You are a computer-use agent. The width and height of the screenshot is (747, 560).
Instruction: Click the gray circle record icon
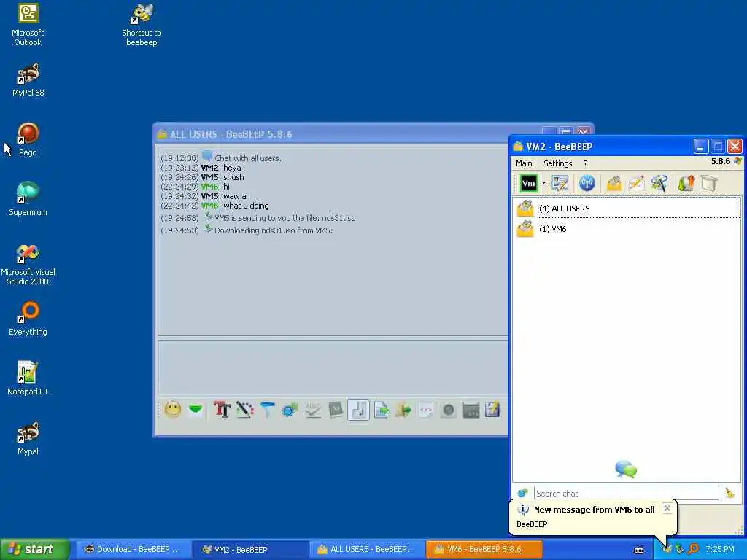tap(449, 410)
